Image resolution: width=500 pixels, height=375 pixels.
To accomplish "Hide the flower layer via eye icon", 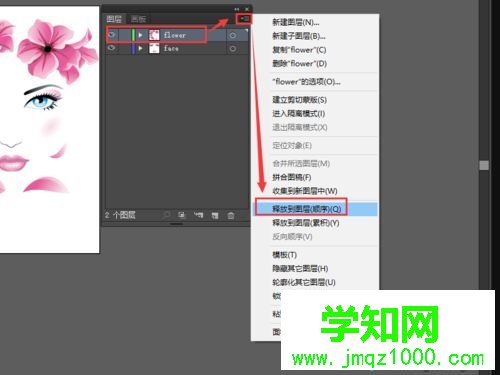I will [x=112, y=34].
